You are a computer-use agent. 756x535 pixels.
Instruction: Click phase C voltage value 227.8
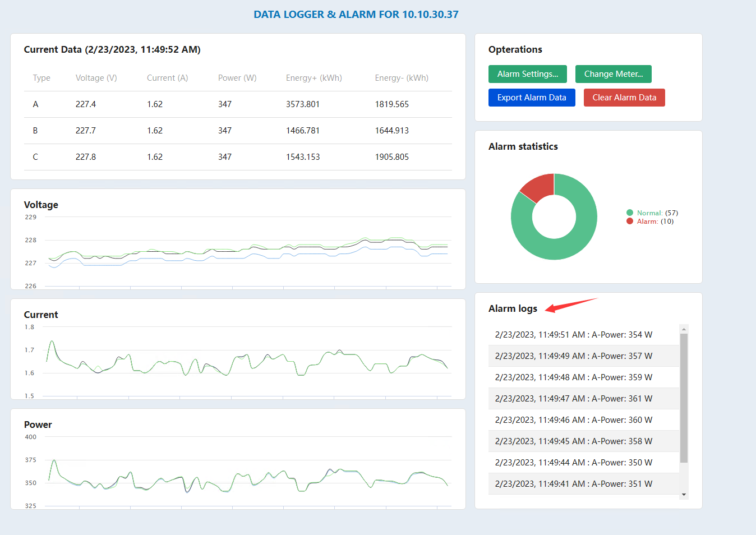coord(86,157)
